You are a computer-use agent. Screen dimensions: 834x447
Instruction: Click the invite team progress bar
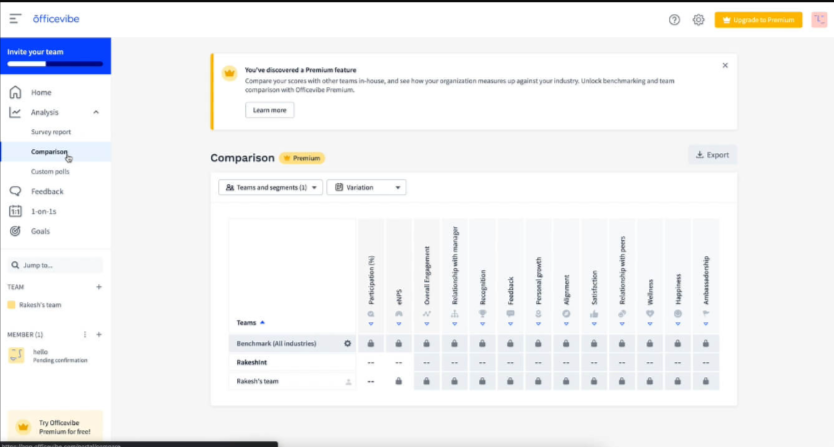(x=55, y=64)
